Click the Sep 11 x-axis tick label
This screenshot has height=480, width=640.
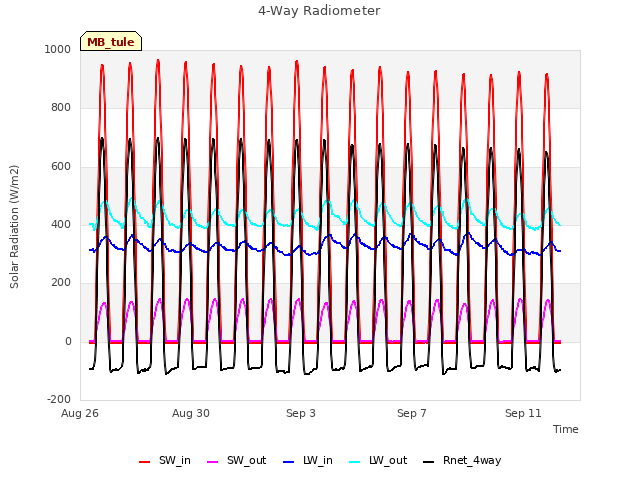point(523,413)
